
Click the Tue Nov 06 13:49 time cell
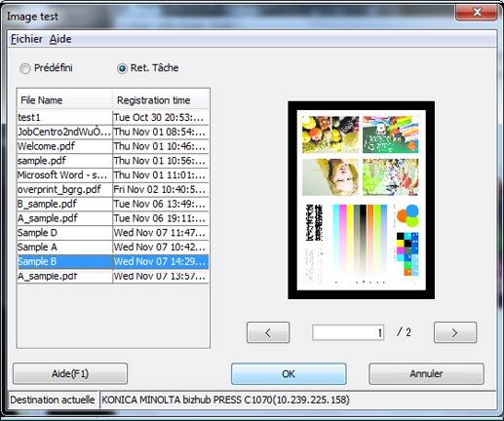[x=161, y=204]
